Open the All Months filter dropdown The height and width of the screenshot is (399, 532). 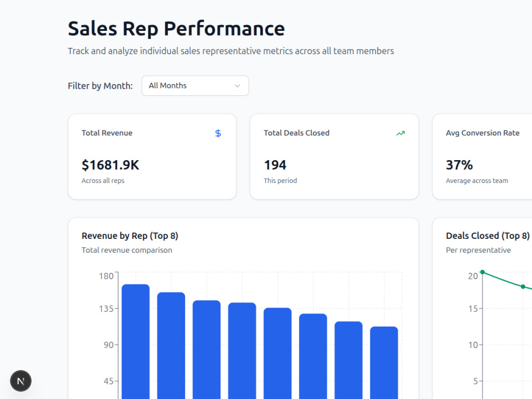(x=195, y=86)
